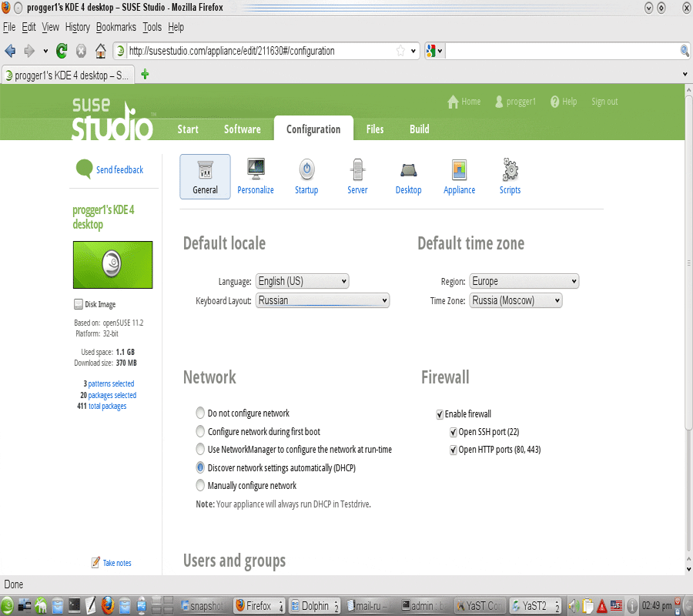Select Configure network during first boot

[200, 431]
